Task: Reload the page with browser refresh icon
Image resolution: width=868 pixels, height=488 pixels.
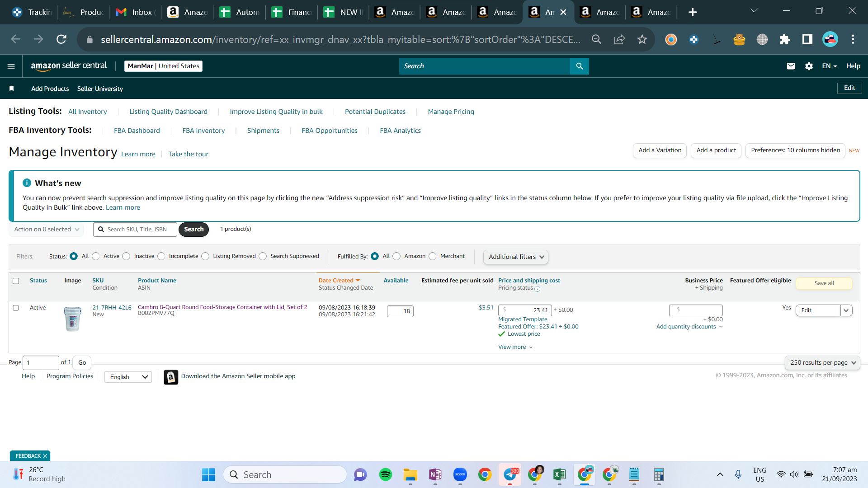Action: (x=61, y=39)
